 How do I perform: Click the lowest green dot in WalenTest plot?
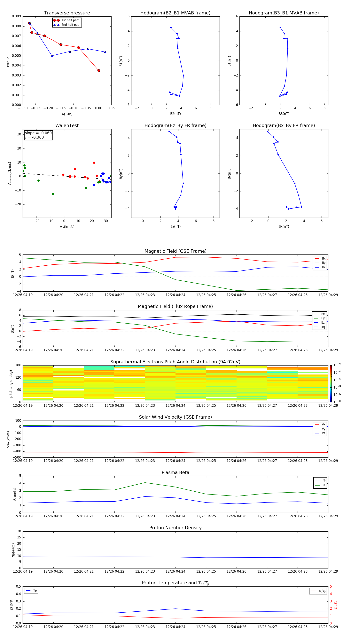click(x=53, y=194)
